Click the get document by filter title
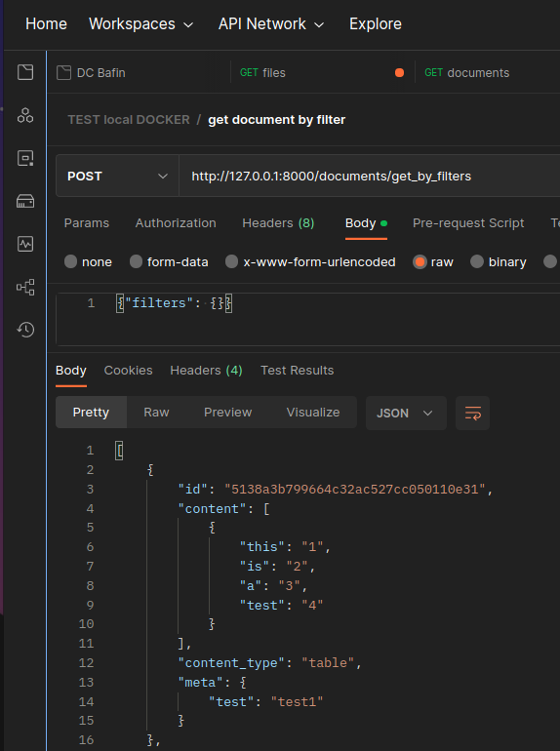 [x=276, y=120]
